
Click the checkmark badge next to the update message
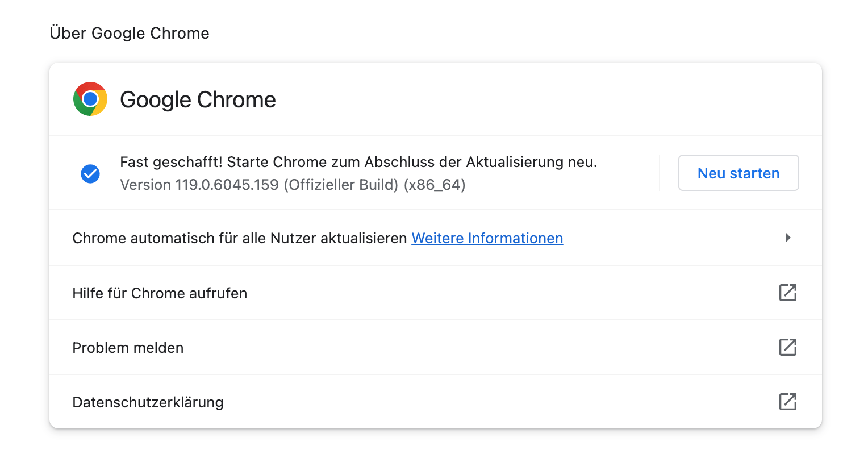coord(90,173)
